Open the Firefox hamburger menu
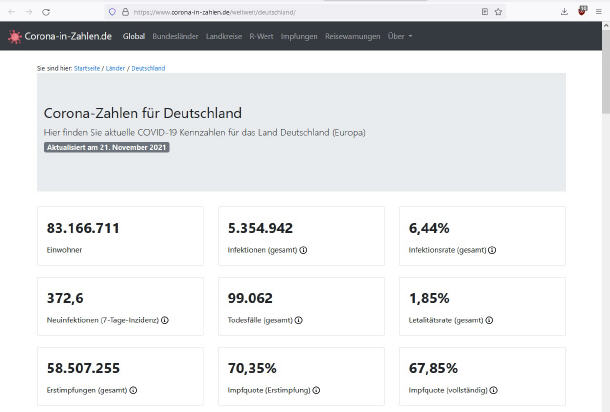Screen dimensions: 610x412 598,11
